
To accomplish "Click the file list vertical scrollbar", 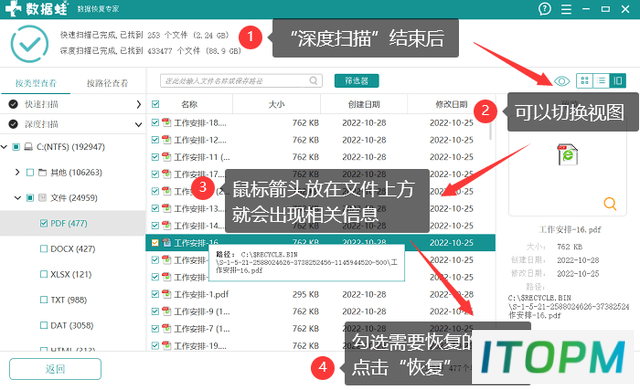I will pos(490,131).
